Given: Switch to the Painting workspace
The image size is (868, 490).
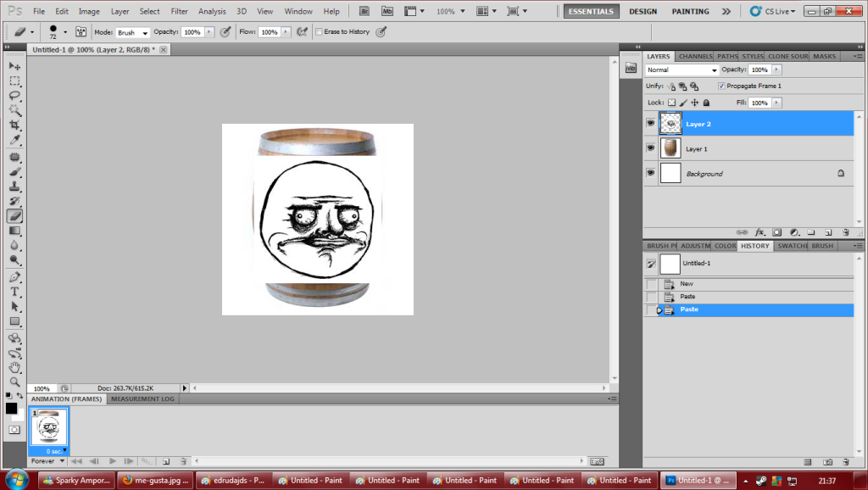Looking at the screenshot, I should coord(690,11).
